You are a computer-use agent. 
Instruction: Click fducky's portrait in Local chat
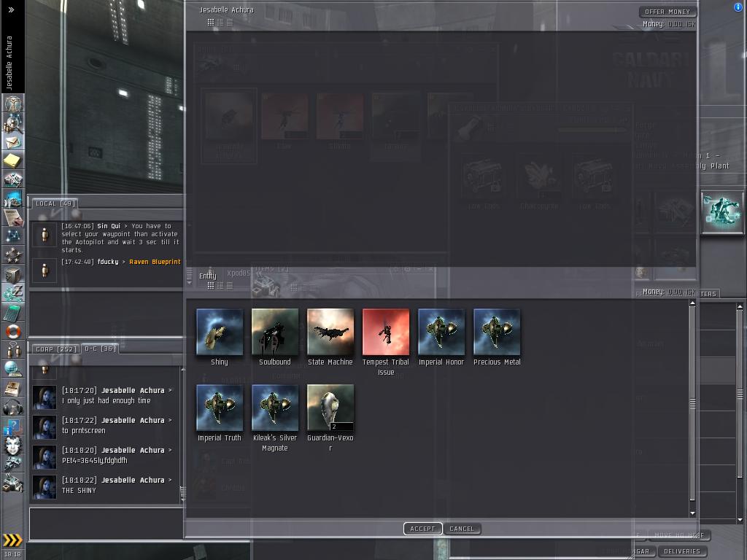click(x=44, y=270)
